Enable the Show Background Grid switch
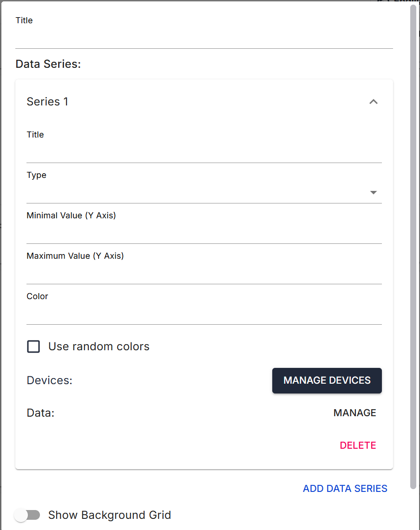Image resolution: width=420 pixels, height=530 pixels. pyautogui.click(x=27, y=515)
